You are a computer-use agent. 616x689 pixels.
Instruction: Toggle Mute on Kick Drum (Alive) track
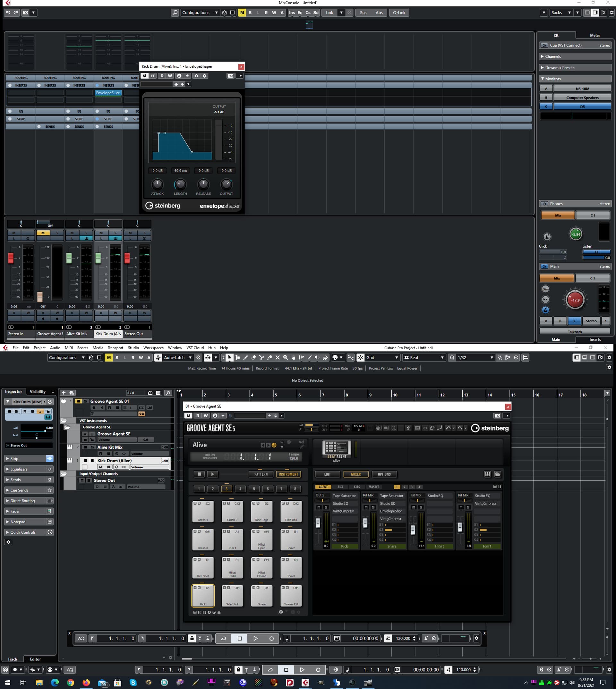click(86, 461)
